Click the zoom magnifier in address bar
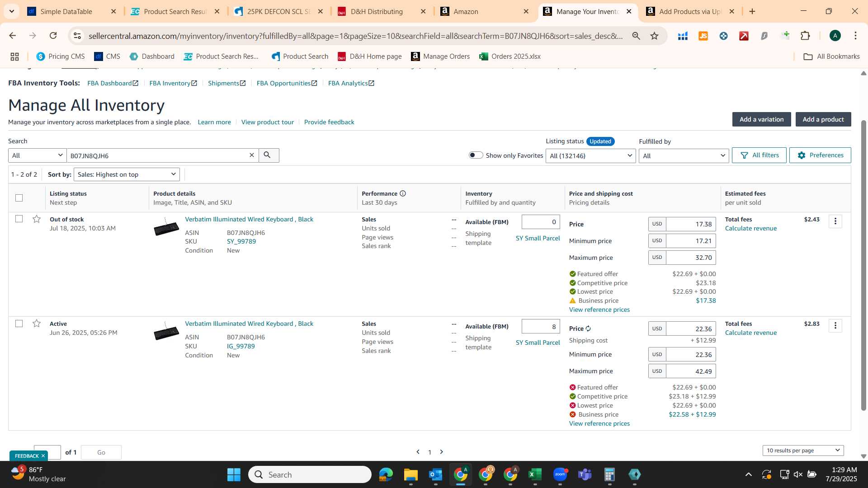The image size is (868, 488). pyautogui.click(x=636, y=36)
